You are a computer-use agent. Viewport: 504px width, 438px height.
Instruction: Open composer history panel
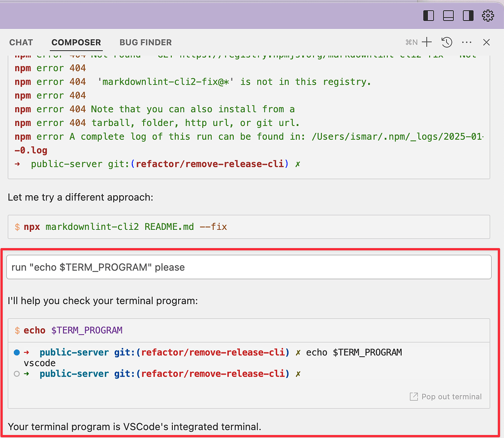[x=446, y=42]
